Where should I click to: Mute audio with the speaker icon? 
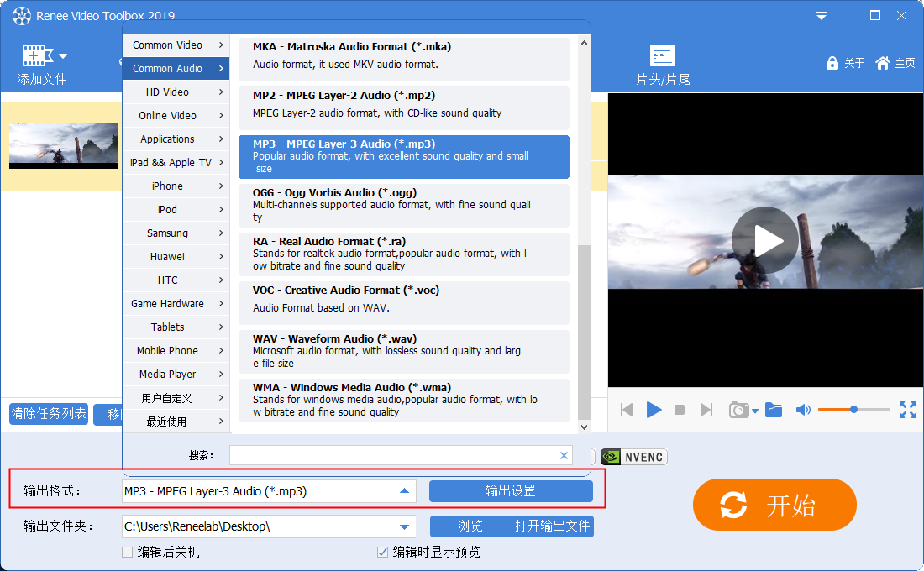(802, 410)
